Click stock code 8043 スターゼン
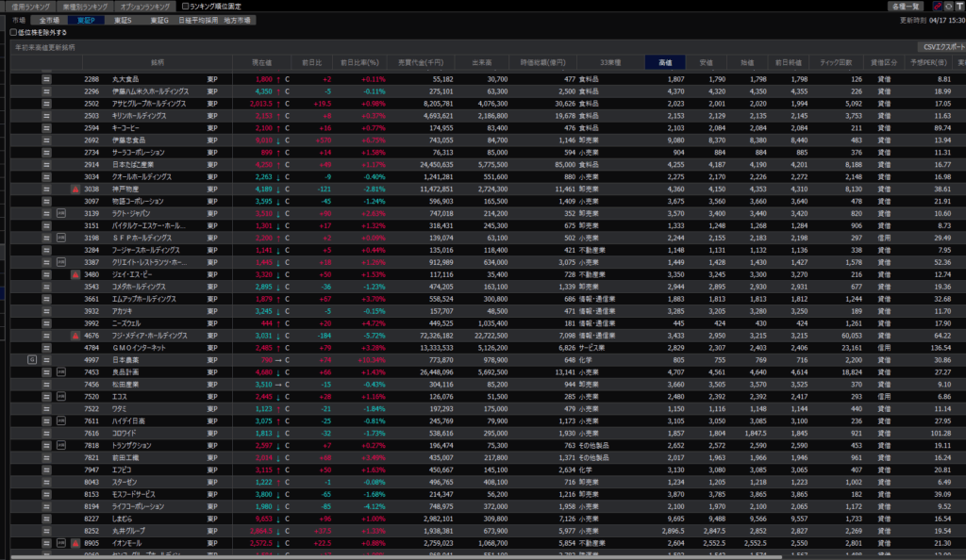This screenshot has width=966, height=560. click(92, 483)
